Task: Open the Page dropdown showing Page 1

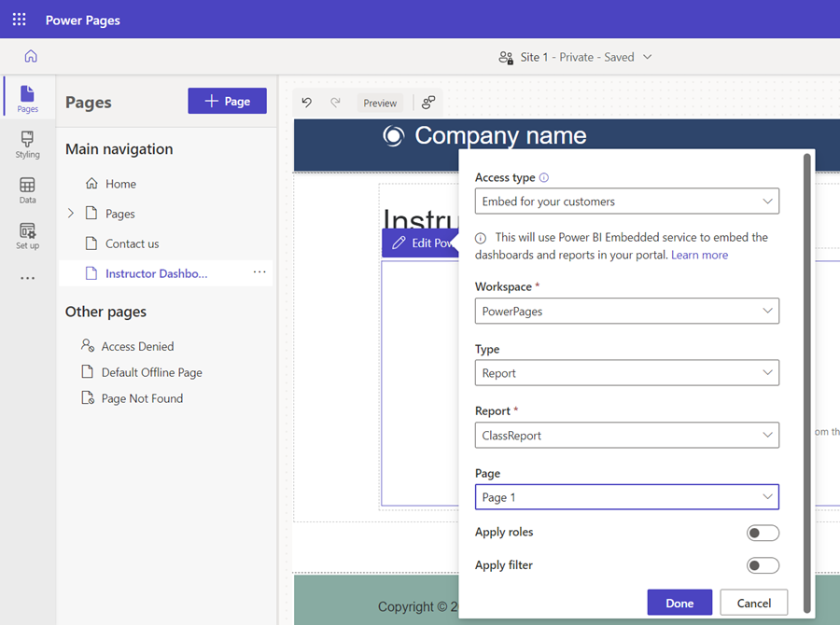Action: pyautogui.click(x=627, y=497)
